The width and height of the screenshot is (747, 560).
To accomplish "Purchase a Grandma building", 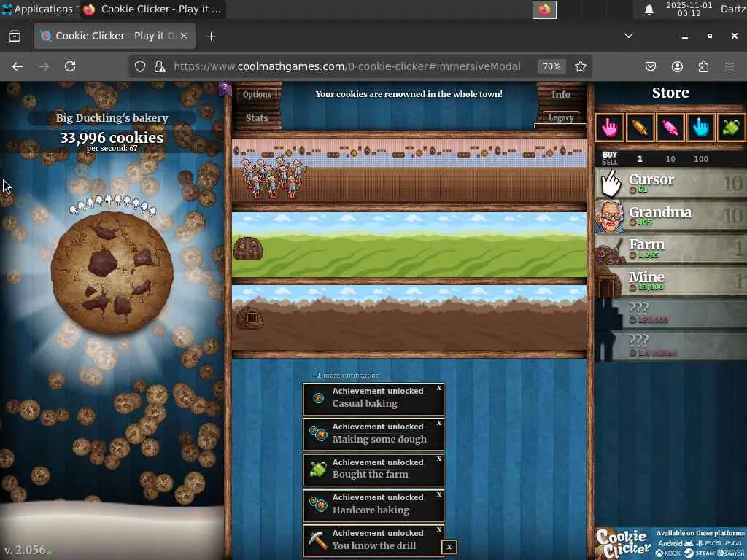I will pyautogui.click(x=670, y=215).
